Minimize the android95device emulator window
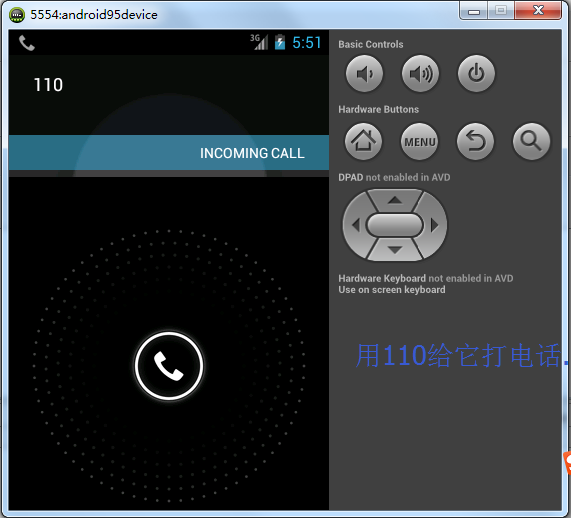Image resolution: width=571 pixels, height=518 pixels. tap(473, 11)
